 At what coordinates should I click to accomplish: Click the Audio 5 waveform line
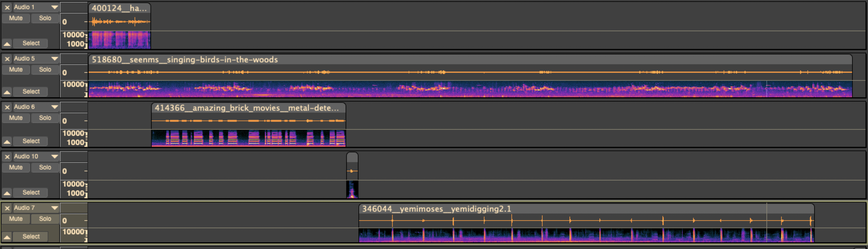(x=470, y=72)
